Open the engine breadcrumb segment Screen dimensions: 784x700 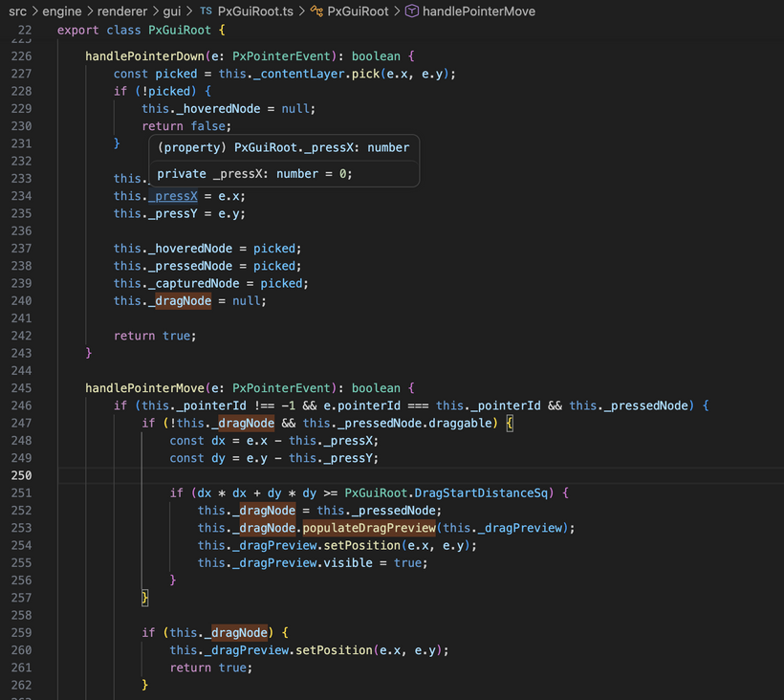tap(62, 11)
